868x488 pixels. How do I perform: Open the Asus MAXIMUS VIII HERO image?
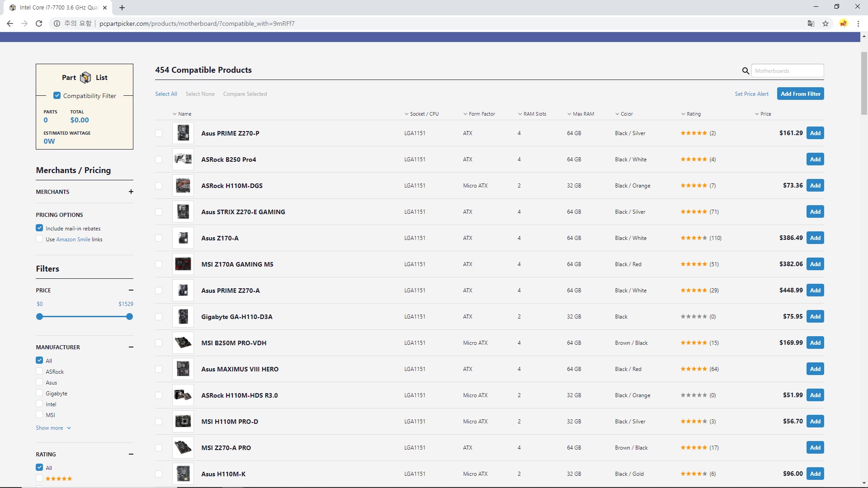[183, 369]
